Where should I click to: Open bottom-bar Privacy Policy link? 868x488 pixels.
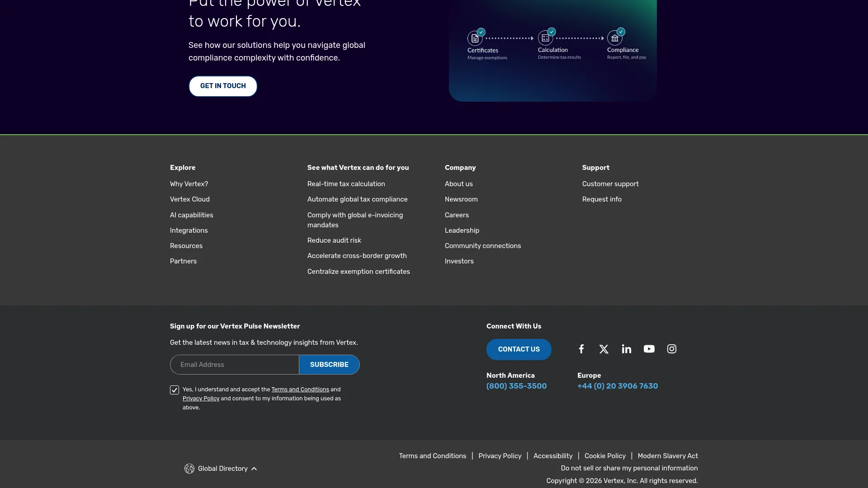tap(500, 456)
